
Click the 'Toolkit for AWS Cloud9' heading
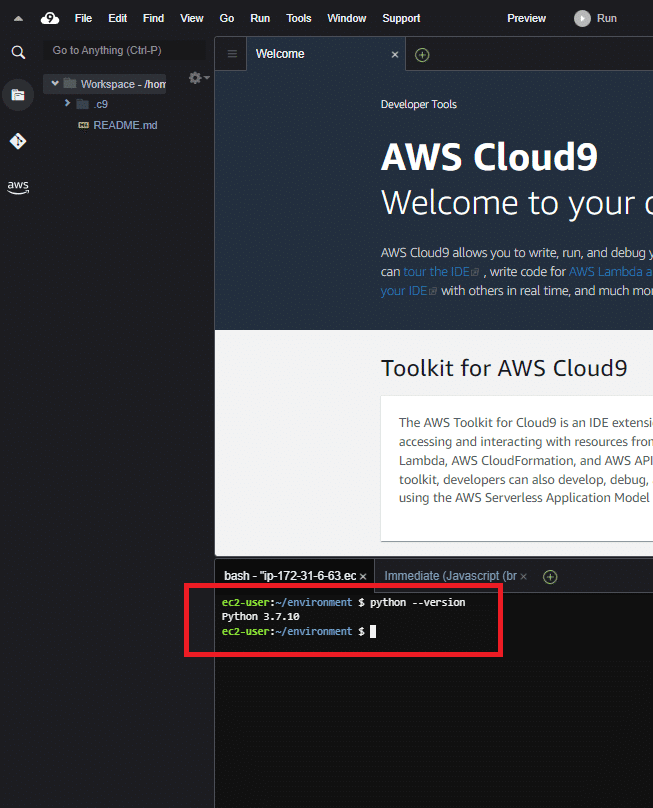[x=504, y=368]
